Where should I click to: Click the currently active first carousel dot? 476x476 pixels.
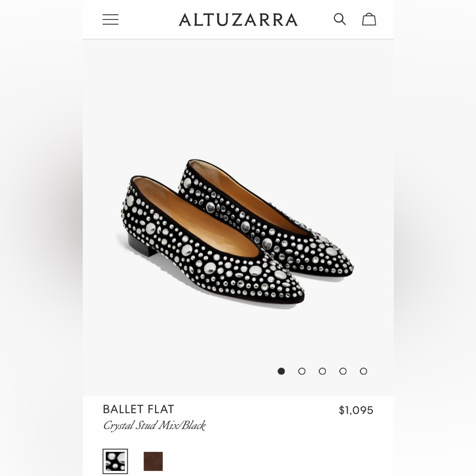pos(281,371)
